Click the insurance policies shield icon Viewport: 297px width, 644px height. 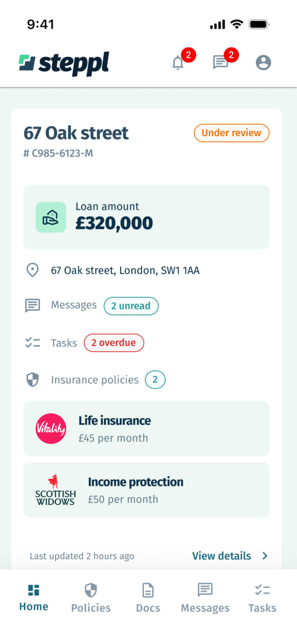point(32,380)
